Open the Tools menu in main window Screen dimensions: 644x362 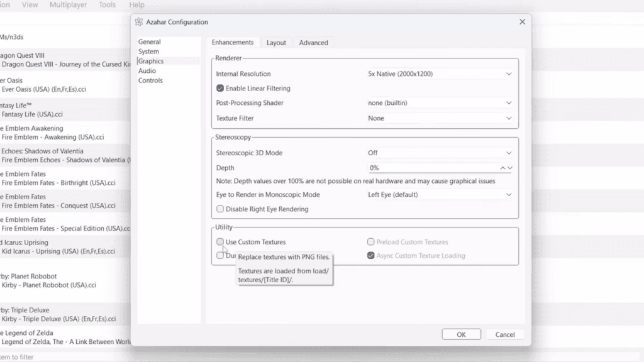click(x=107, y=5)
